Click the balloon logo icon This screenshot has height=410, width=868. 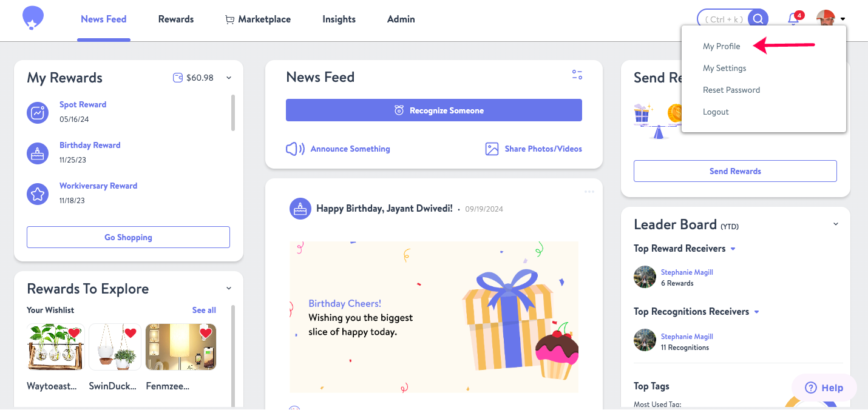(33, 19)
